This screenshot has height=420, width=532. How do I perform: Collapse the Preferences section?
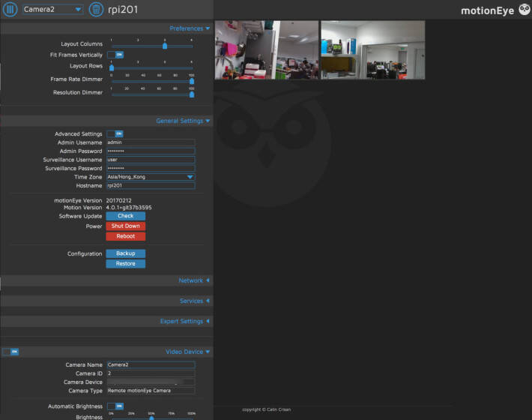click(x=190, y=28)
